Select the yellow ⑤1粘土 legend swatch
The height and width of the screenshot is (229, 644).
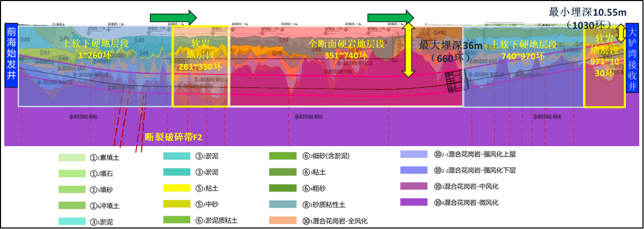177,188
